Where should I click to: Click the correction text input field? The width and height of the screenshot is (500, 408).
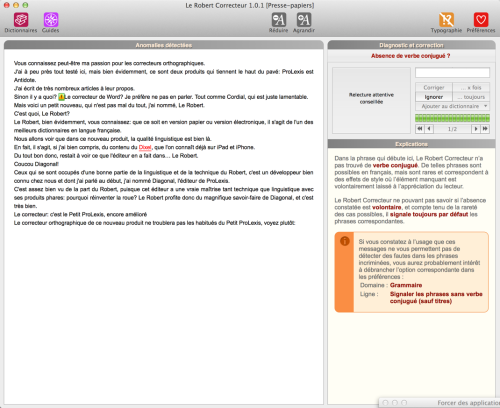[452, 72]
